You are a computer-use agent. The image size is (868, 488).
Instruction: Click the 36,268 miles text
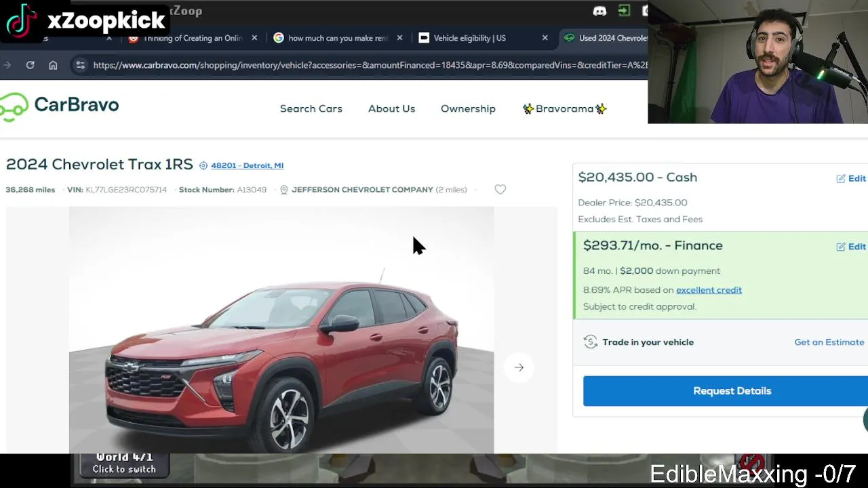click(31, 190)
